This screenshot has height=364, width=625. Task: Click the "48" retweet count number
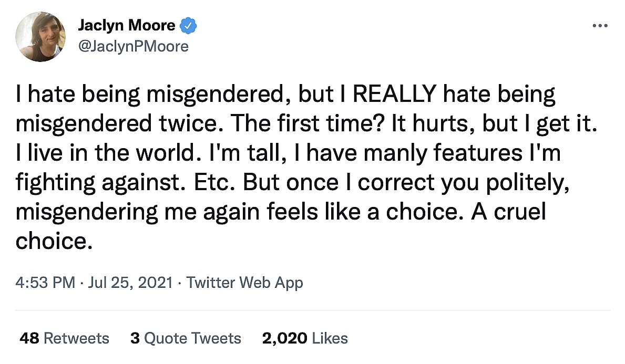29,338
